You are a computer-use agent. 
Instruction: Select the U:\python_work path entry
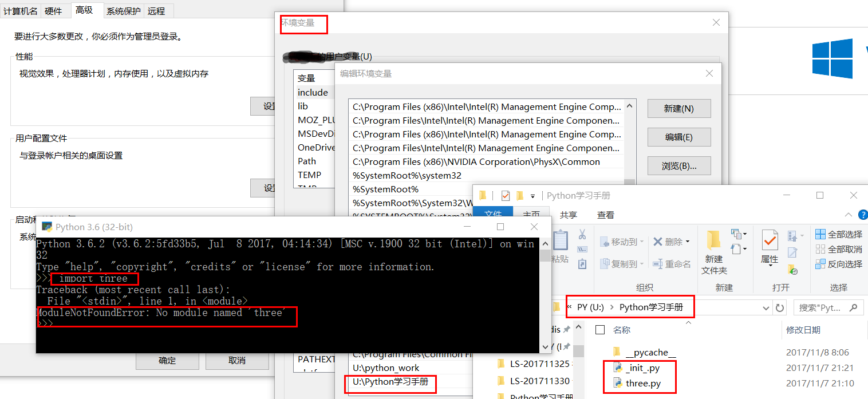386,368
